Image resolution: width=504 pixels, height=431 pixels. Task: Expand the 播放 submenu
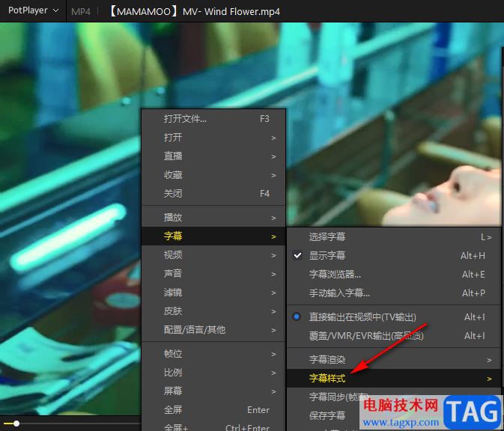coord(213,218)
